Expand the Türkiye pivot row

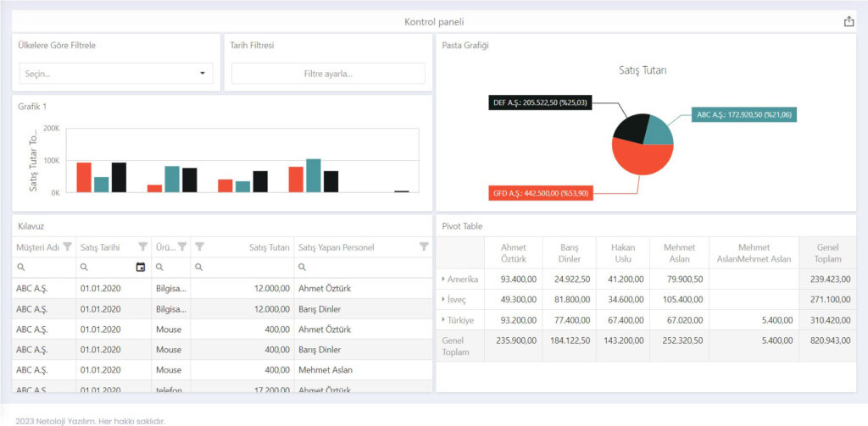(443, 321)
